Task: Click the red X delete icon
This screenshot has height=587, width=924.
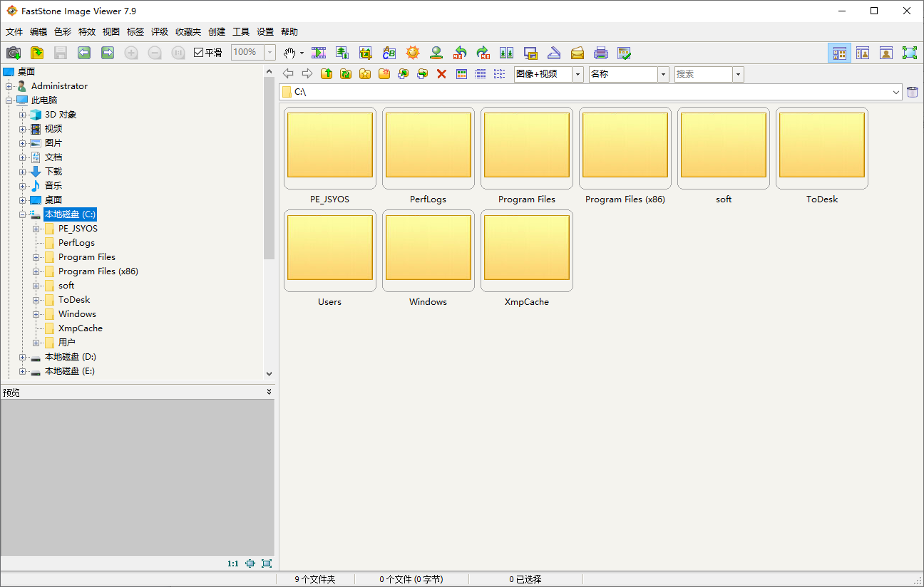Action: click(441, 73)
